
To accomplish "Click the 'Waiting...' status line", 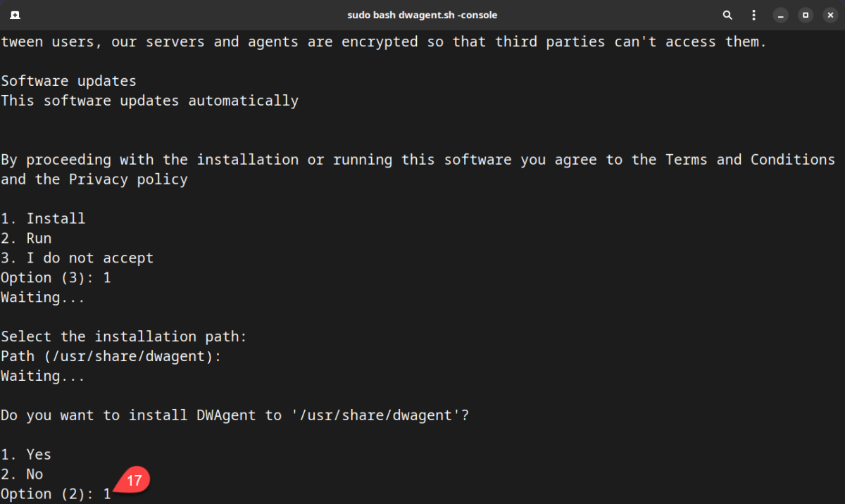I will (x=42, y=297).
